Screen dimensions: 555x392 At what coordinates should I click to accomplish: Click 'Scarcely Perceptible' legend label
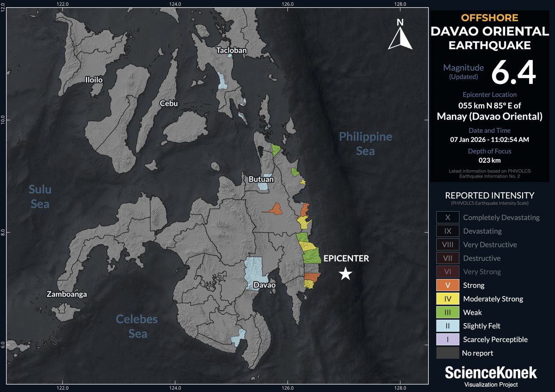tap(495, 339)
